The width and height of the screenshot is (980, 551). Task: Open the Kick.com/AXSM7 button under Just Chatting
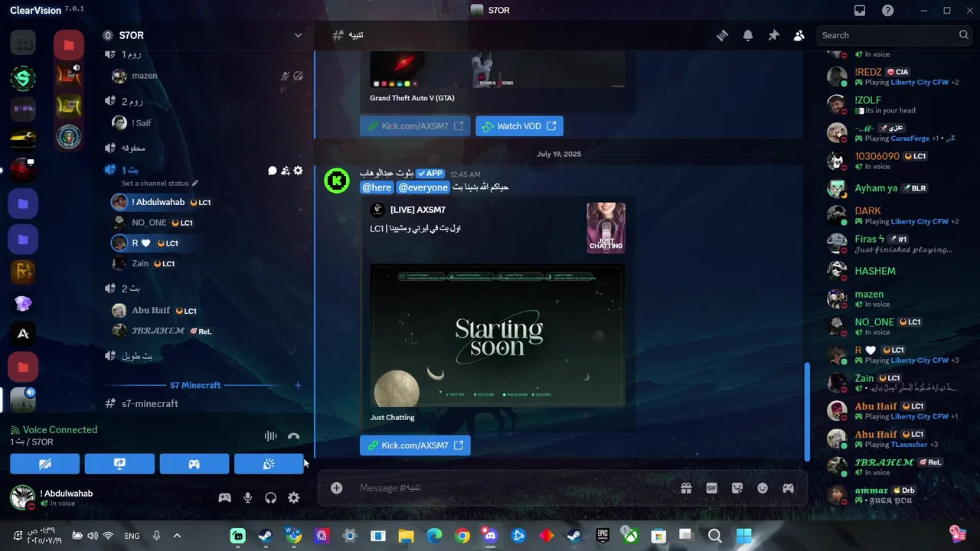pos(415,445)
